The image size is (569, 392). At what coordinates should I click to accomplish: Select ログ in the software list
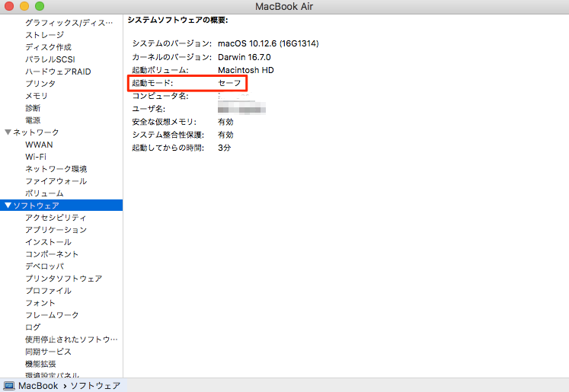(33, 327)
